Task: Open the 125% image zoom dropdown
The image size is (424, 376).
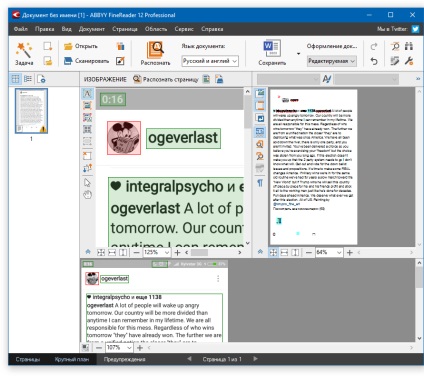Action: click(x=157, y=252)
